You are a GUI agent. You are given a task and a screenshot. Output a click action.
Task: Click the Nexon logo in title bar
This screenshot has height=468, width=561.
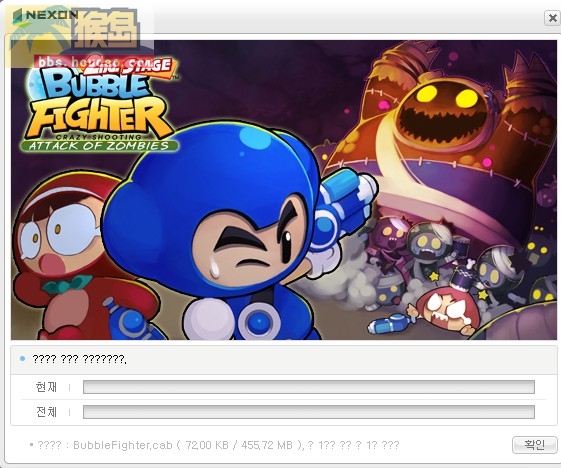coord(45,15)
